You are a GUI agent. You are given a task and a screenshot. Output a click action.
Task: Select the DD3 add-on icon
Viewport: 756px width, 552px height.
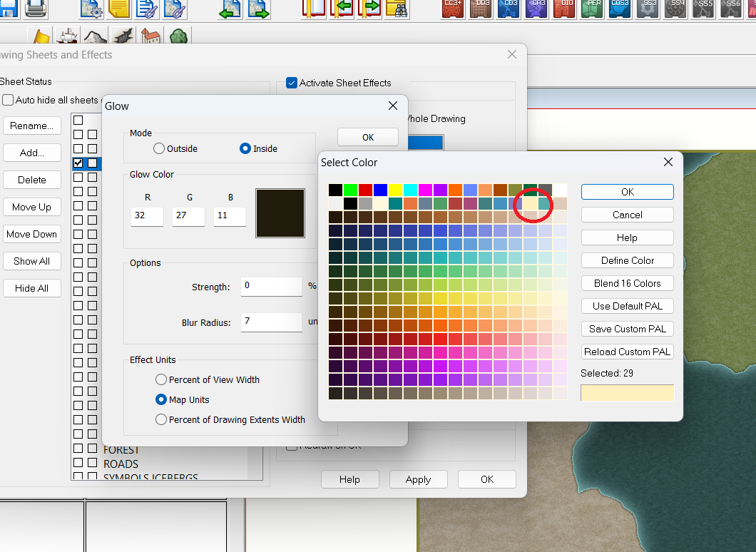pyautogui.click(x=482, y=8)
